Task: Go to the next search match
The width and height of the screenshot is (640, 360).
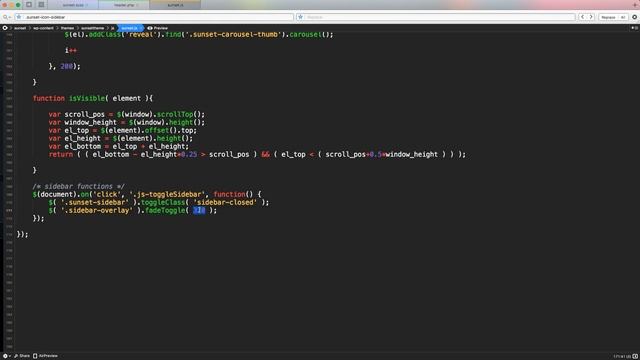Action: pyautogui.click(x=591, y=17)
